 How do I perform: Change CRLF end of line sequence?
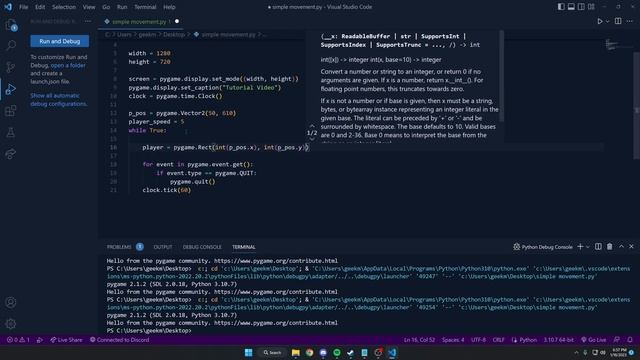pos(498,340)
